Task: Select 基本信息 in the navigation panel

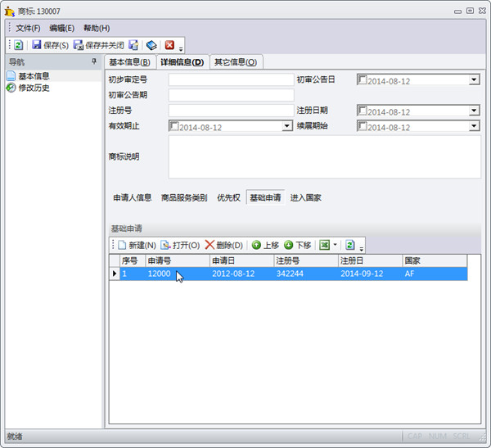Action: [x=34, y=76]
